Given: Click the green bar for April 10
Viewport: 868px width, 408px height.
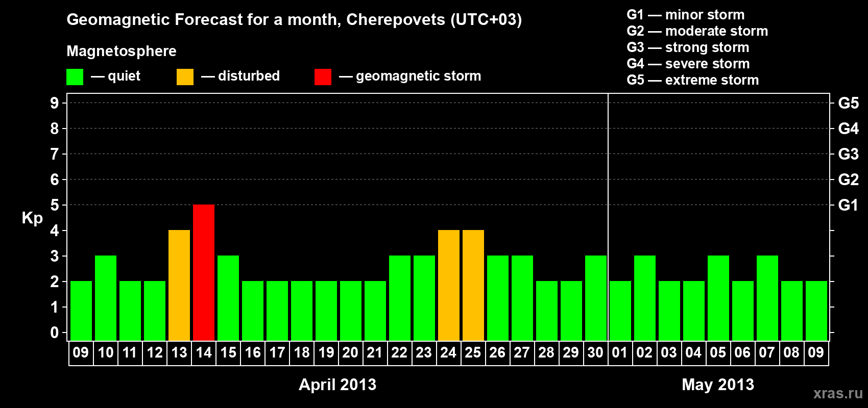Looking at the screenshot, I should [106, 298].
